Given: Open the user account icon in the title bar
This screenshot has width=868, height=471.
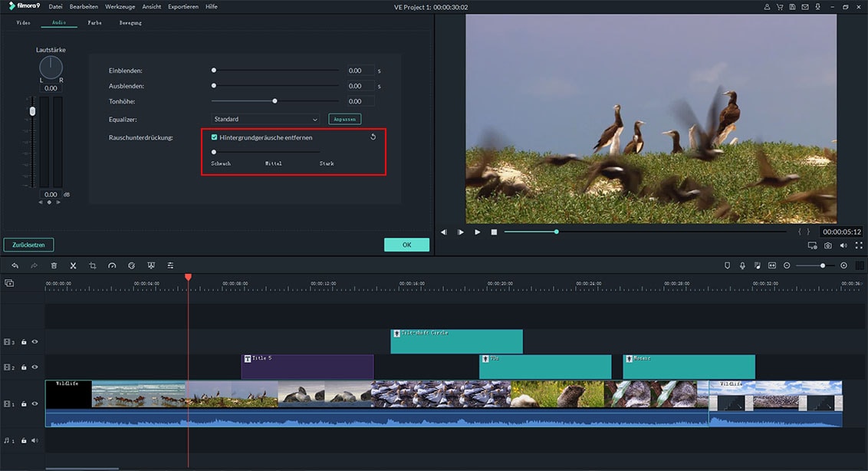Looking at the screenshot, I should 767,7.
